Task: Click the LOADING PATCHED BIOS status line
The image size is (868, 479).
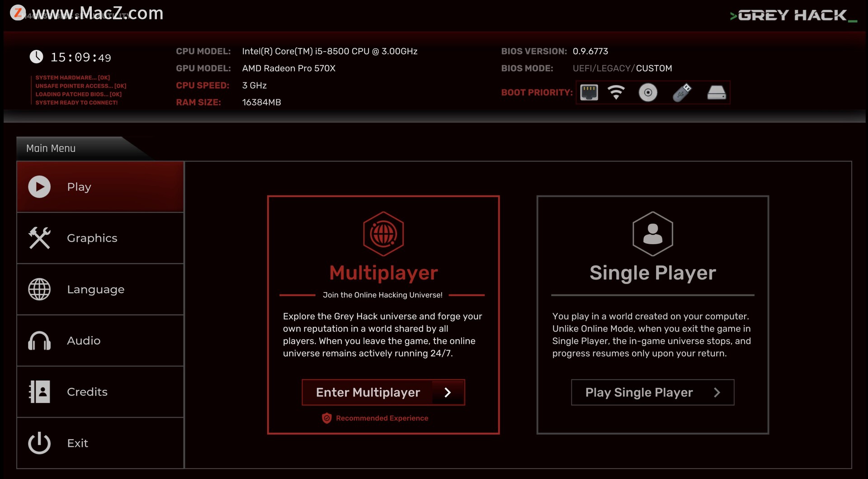Action: pyautogui.click(x=79, y=95)
